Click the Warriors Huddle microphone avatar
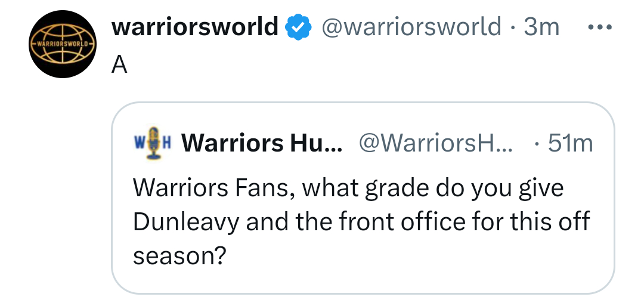This screenshot has height=306, width=644. [153, 143]
